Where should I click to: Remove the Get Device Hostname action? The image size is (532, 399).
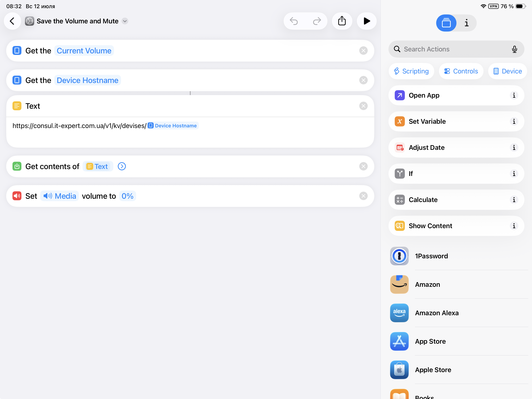(363, 80)
